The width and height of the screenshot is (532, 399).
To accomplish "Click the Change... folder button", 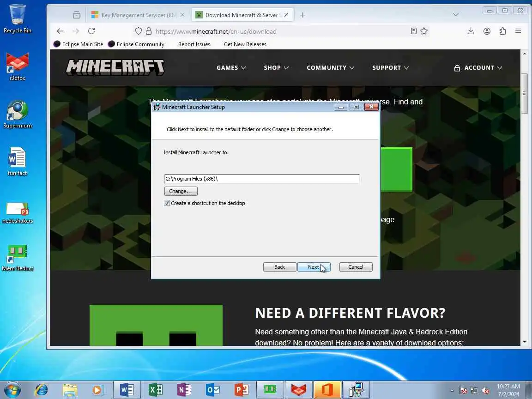I will pyautogui.click(x=181, y=191).
